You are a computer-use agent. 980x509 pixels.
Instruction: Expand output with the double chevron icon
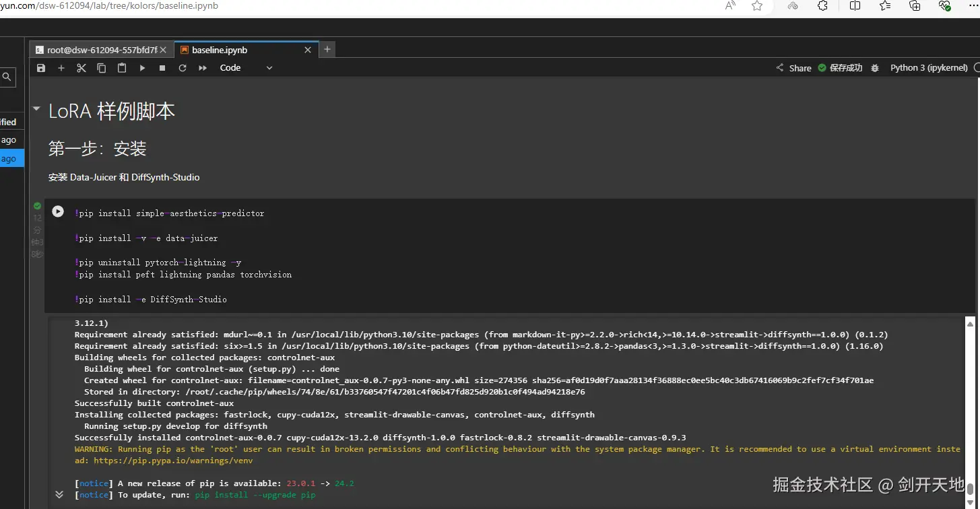tap(59, 494)
